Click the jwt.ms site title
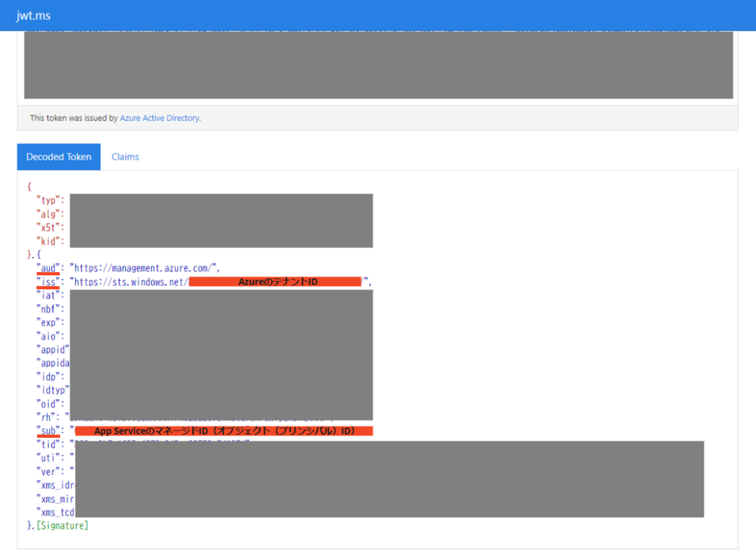The image size is (756, 556). [x=33, y=16]
